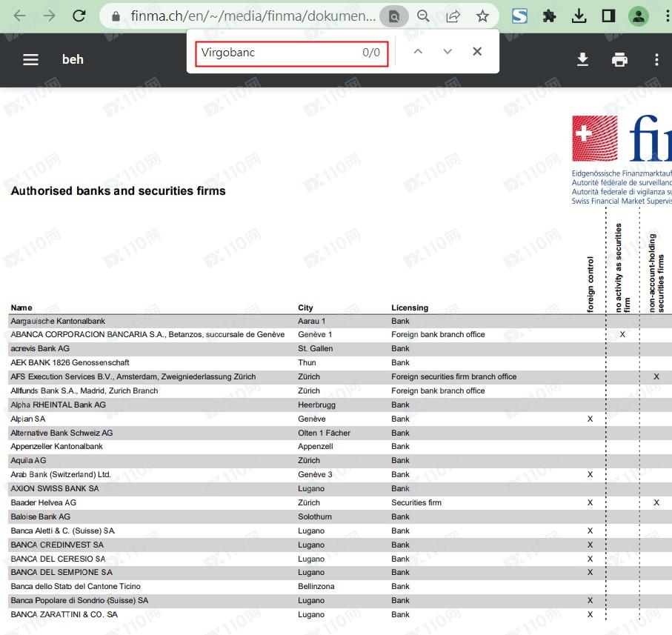The height and width of the screenshot is (635, 672).
Task: Open the browser zoom magnifier control
Action: pos(423,16)
